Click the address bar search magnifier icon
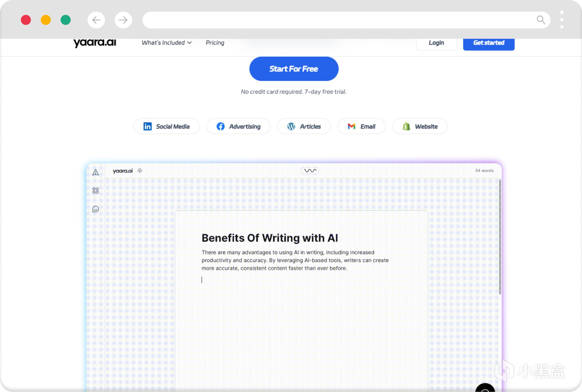This screenshot has width=582, height=392. (x=541, y=20)
